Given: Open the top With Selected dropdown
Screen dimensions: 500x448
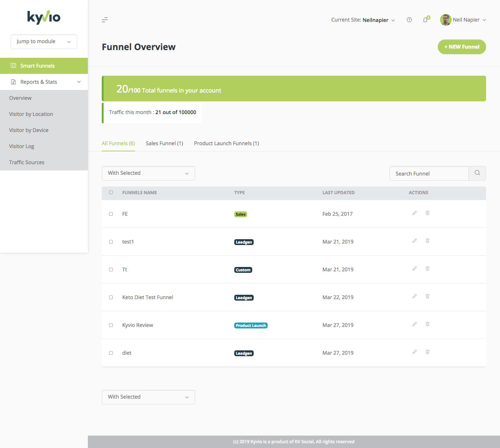Looking at the screenshot, I should click(148, 173).
